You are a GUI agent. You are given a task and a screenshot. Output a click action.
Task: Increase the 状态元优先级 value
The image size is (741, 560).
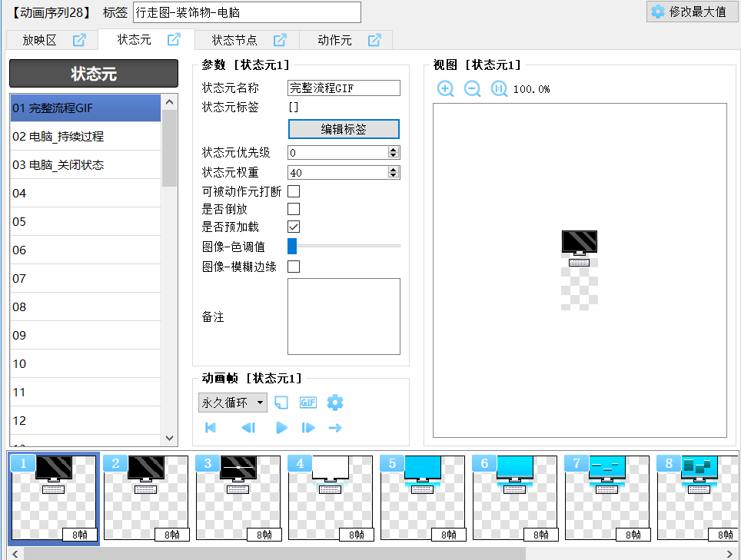[x=394, y=150]
